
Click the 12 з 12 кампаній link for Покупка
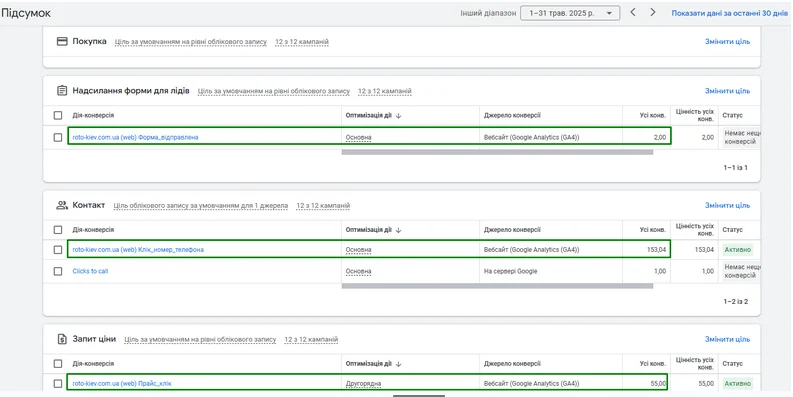[302, 41]
